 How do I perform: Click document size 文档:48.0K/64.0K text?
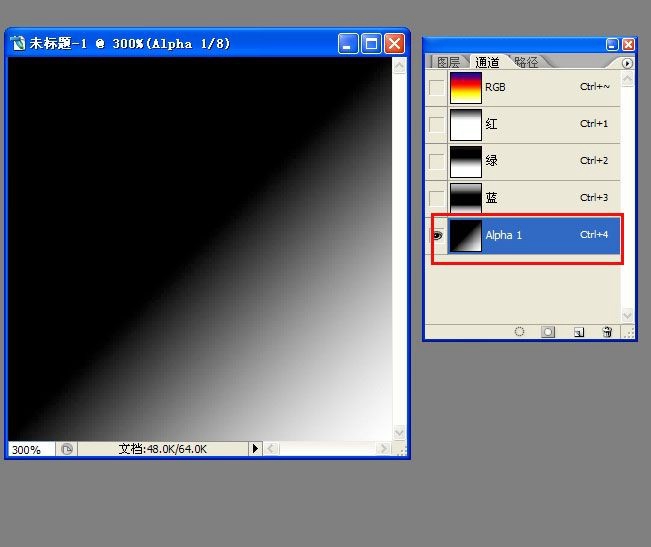162,449
